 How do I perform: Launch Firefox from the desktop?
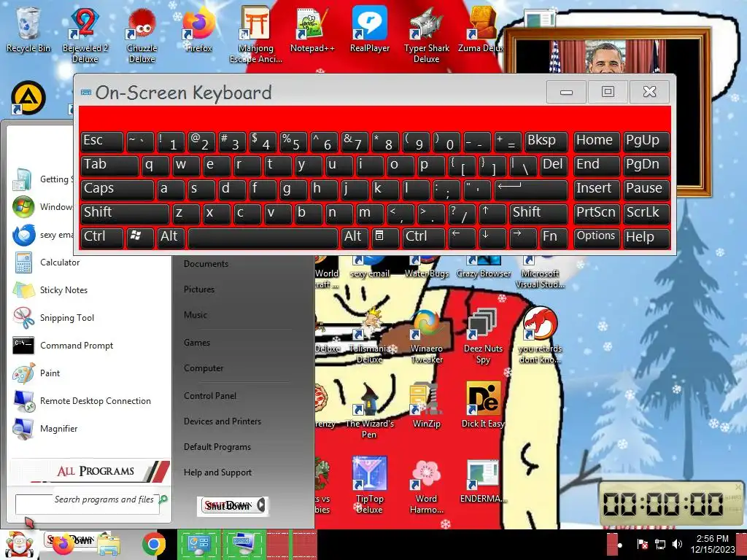198,29
